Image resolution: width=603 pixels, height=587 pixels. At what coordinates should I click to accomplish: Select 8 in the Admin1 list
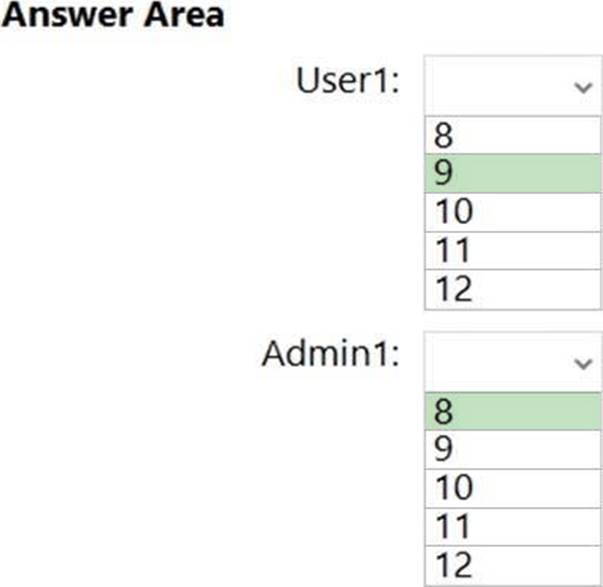pyautogui.click(x=512, y=411)
